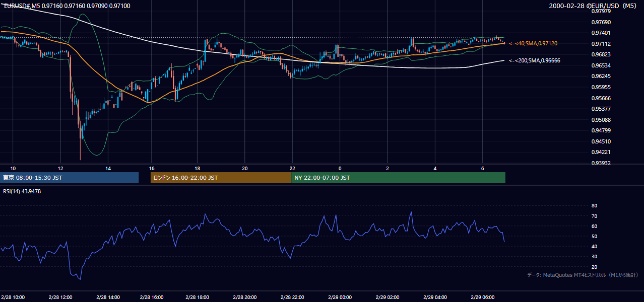Click the 2/29 06:00 time label
Viewport: 644px width, 302px height.
coord(483,297)
